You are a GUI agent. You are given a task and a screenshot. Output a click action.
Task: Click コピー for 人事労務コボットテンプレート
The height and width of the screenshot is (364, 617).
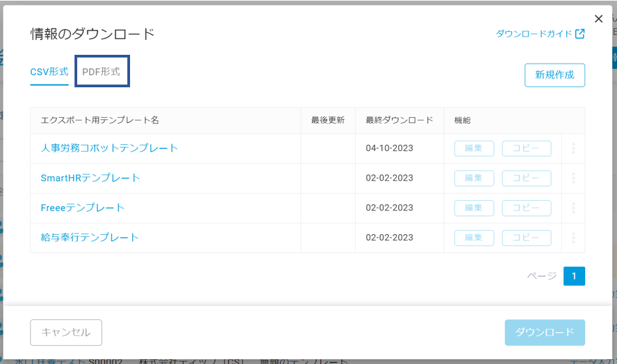coord(526,149)
